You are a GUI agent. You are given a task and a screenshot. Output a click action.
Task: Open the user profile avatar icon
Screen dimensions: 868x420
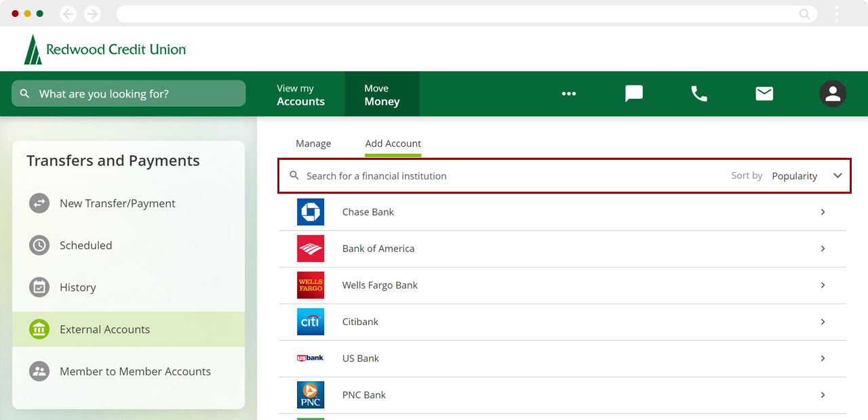(833, 94)
